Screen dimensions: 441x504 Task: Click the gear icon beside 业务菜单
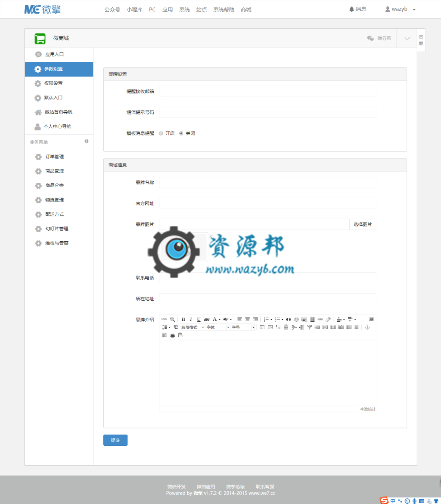[x=86, y=141]
